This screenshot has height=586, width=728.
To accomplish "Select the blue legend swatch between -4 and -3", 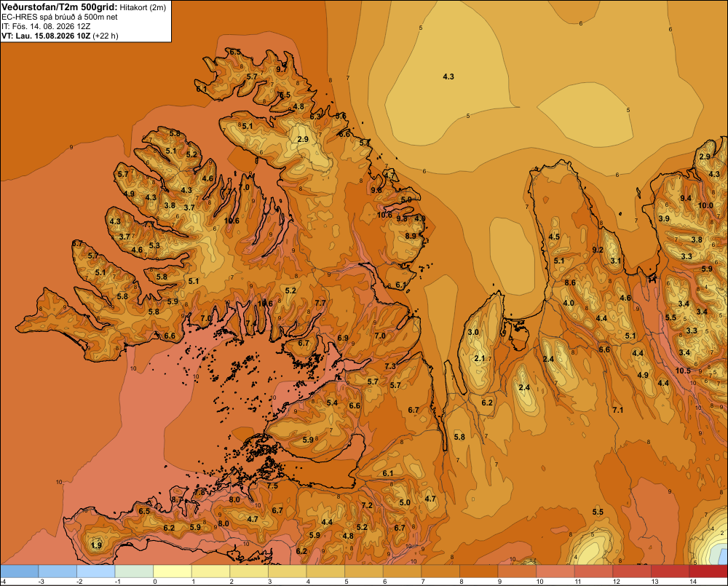I will (x=20, y=571).
